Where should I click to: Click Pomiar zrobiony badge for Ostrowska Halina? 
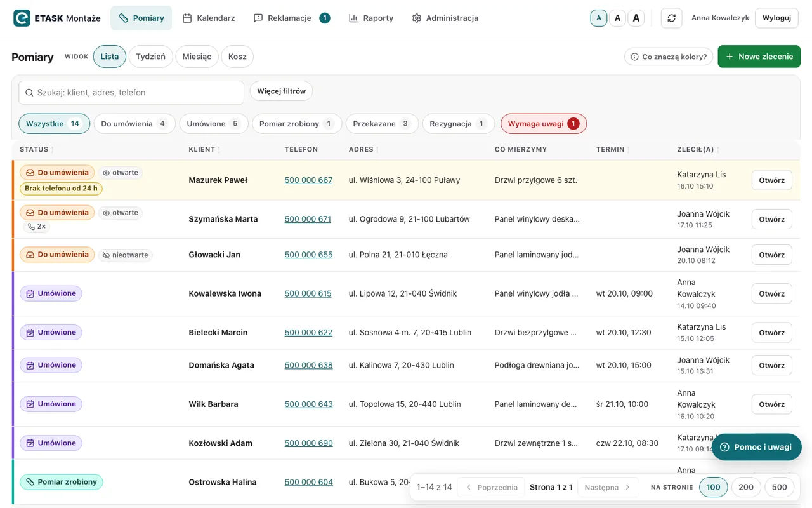62,482
